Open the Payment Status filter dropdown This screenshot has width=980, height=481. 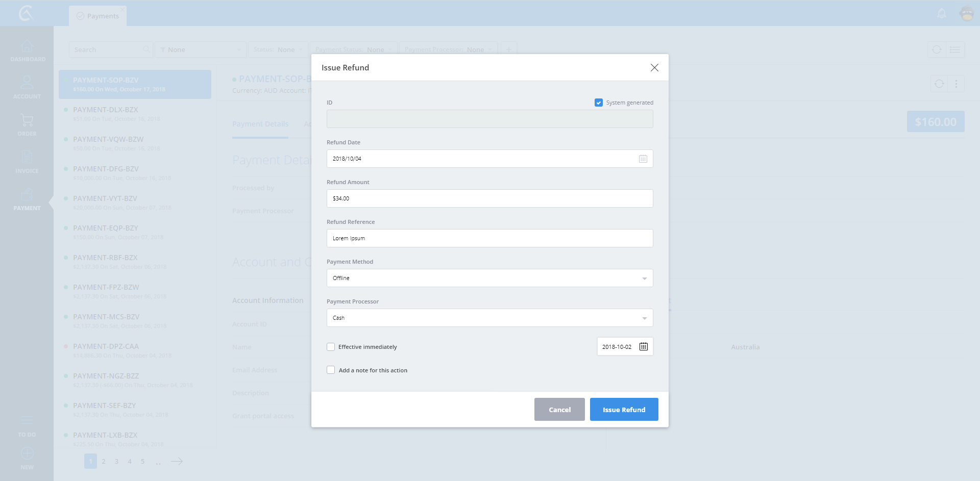(353, 49)
